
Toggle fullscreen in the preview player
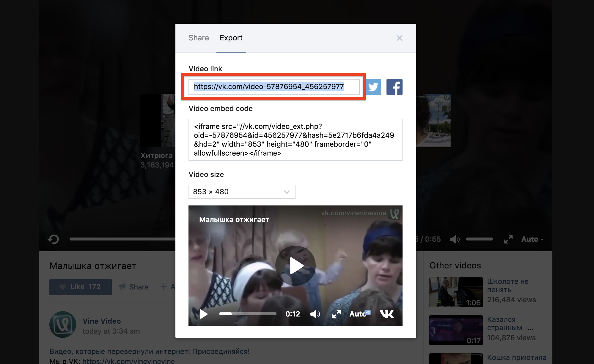pos(337,314)
